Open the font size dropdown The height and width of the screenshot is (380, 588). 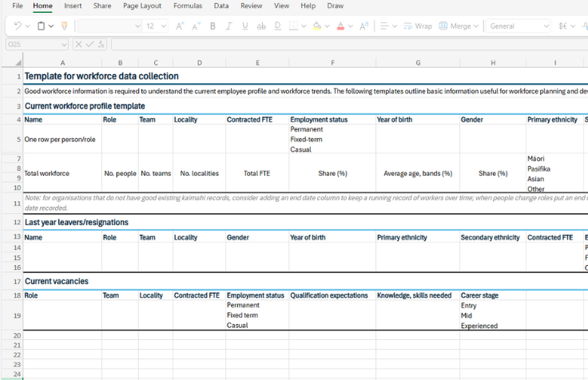(164, 26)
